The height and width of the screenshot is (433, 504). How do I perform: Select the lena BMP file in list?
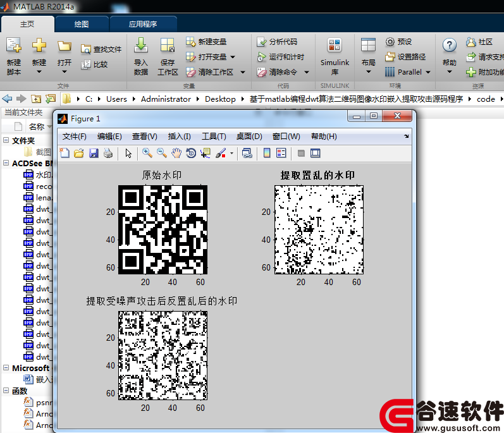coord(37,198)
